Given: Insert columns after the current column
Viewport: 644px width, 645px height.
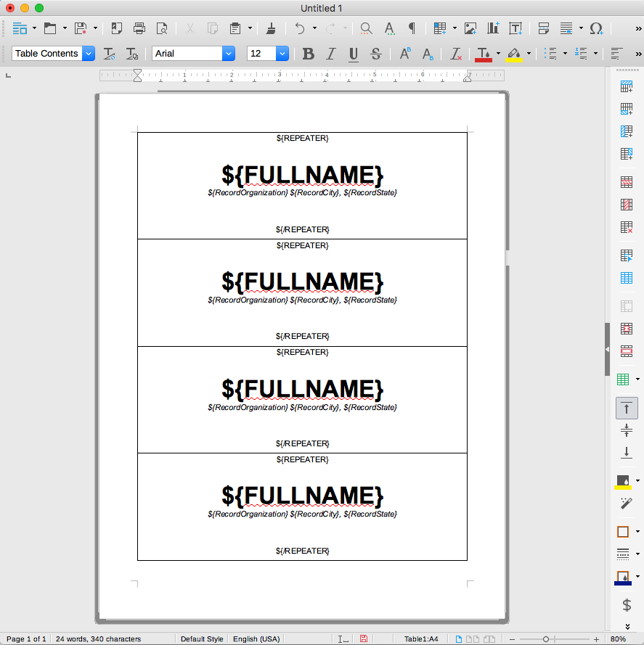Looking at the screenshot, I should (x=627, y=154).
